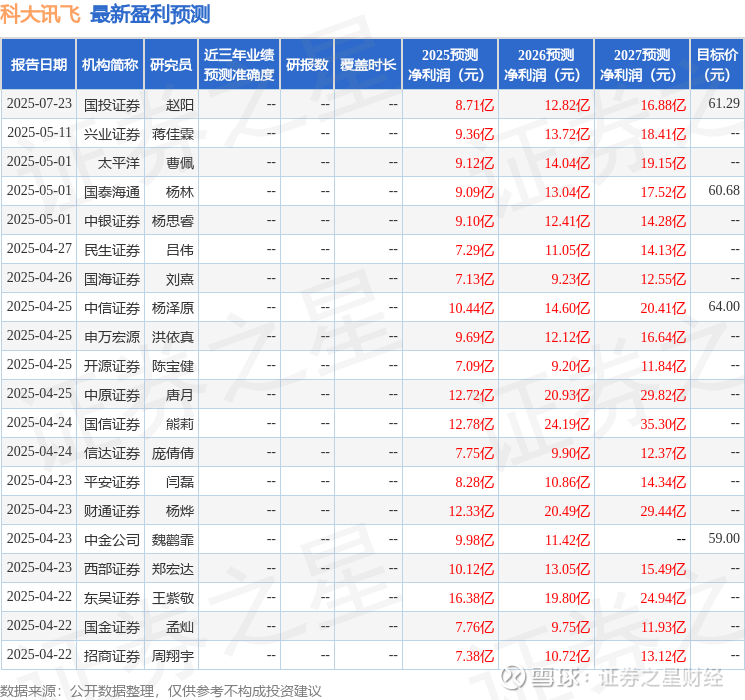Select the 中金公司 institution cell
The height and width of the screenshot is (700, 745).
pyautogui.click(x=112, y=540)
